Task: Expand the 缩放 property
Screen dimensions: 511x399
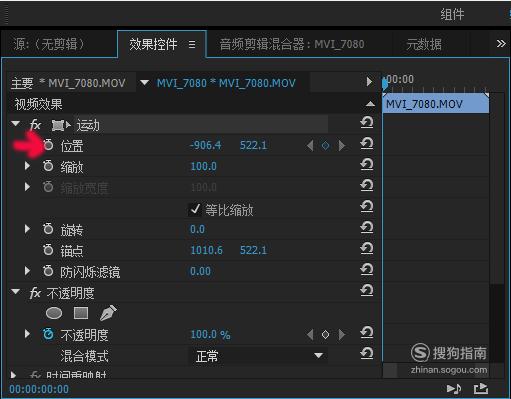Action: pyautogui.click(x=27, y=166)
